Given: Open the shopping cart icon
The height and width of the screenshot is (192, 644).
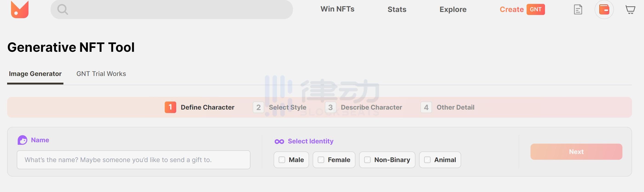Looking at the screenshot, I should [630, 9].
